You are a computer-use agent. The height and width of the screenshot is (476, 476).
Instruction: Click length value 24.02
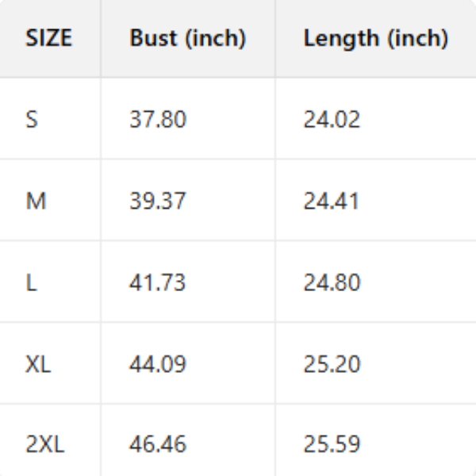332,120
